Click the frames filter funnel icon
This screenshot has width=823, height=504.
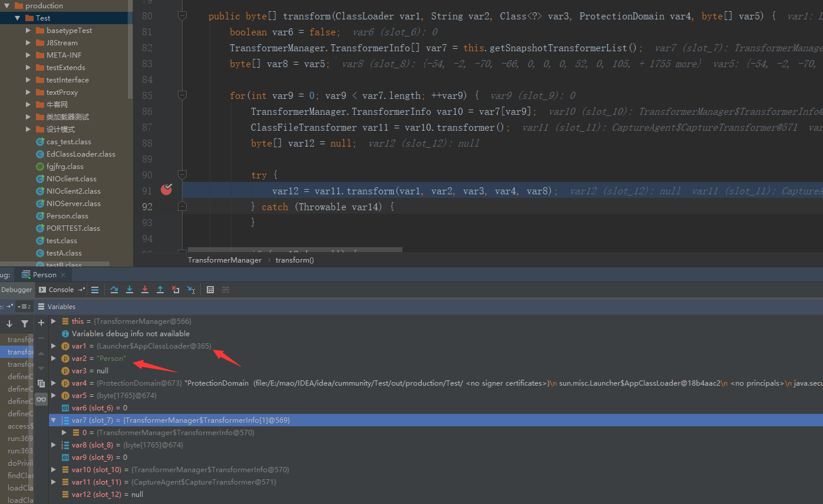(25, 324)
